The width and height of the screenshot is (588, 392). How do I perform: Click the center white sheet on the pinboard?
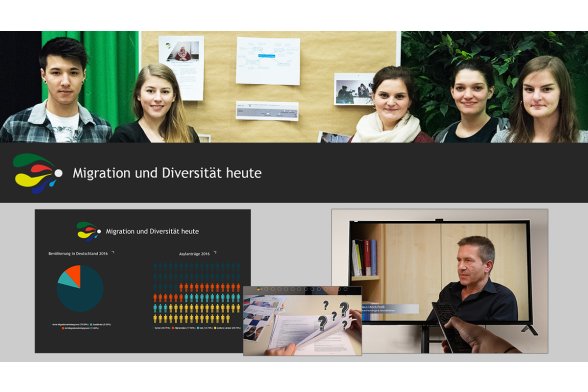coord(268,61)
